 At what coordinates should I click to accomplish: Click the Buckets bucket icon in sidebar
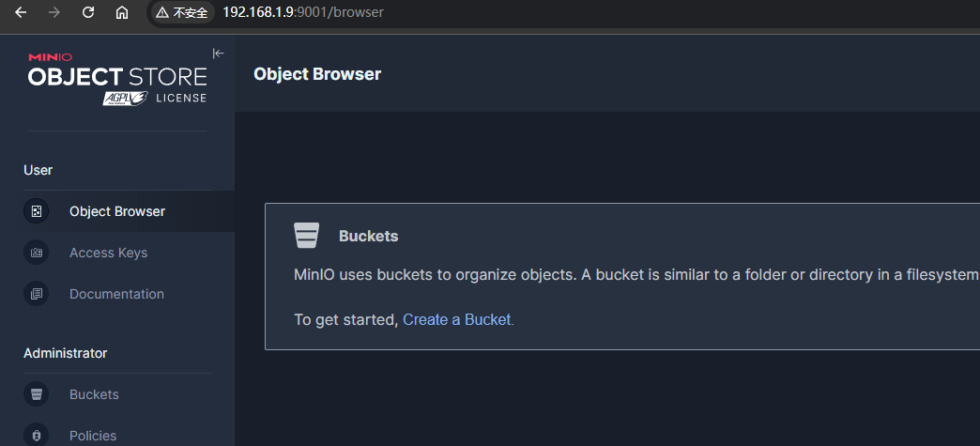pyautogui.click(x=36, y=394)
